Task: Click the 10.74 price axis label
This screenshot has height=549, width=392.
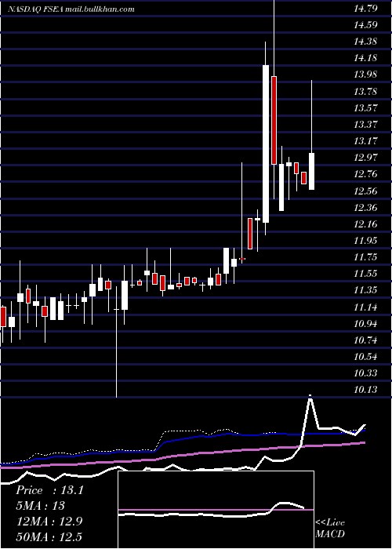Action: click(365, 340)
